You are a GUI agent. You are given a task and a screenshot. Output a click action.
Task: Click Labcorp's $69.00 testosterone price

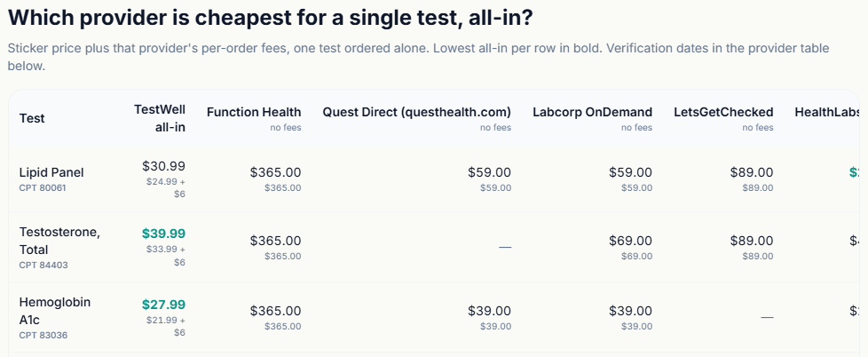pos(630,241)
